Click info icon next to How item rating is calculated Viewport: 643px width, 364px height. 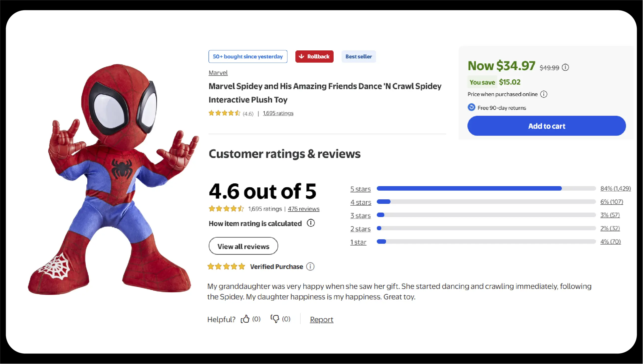click(311, 223)
